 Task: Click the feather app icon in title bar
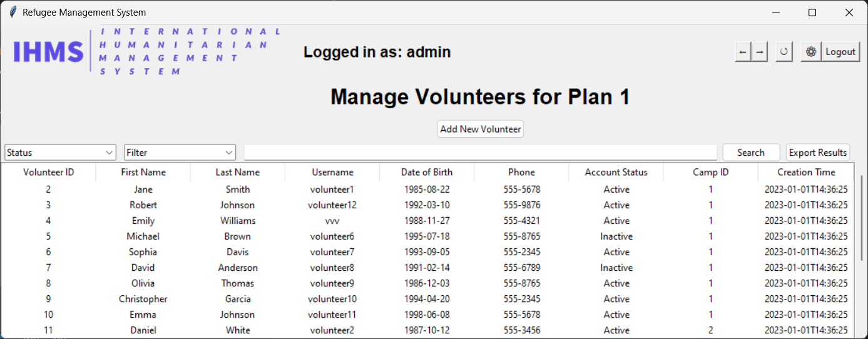13,12
